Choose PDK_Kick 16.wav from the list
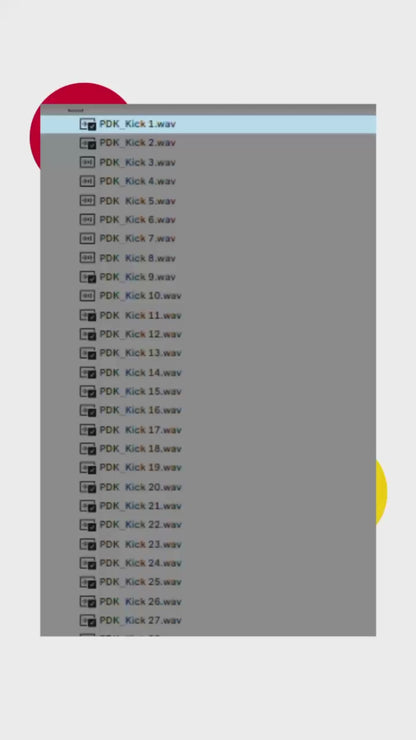This screenshot has height=740, width=416. coord(208,410)
